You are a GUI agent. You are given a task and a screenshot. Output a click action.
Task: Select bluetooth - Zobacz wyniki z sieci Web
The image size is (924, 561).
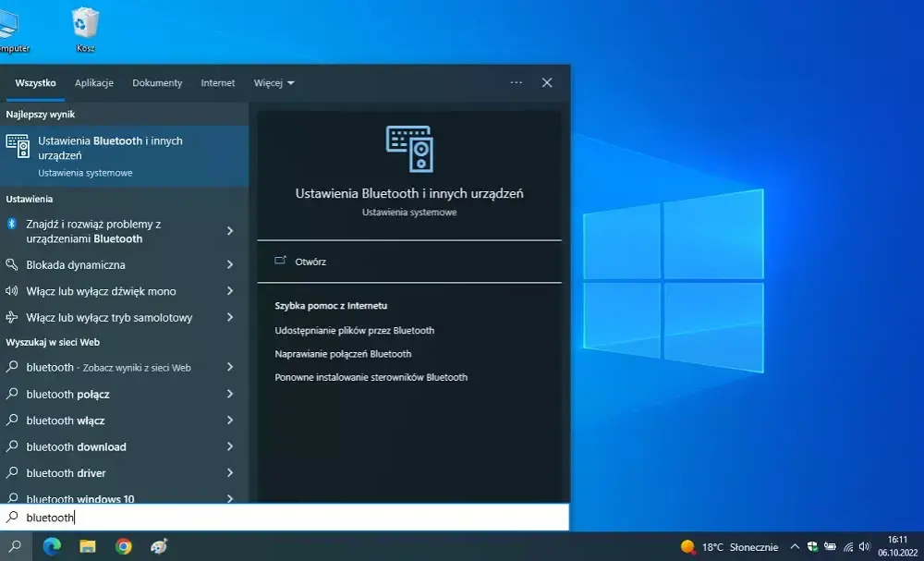(x=125, y=367)
